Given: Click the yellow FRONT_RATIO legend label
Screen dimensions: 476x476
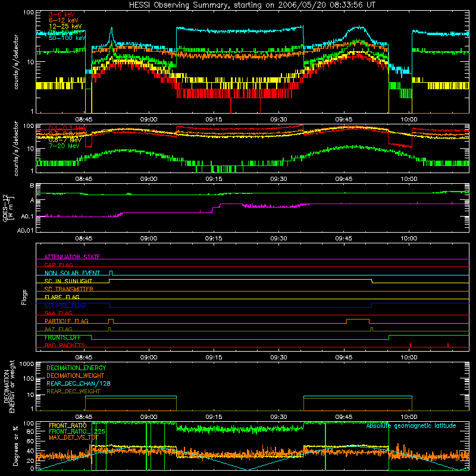Looking at the screenshot, I should (x=68, y=425).
